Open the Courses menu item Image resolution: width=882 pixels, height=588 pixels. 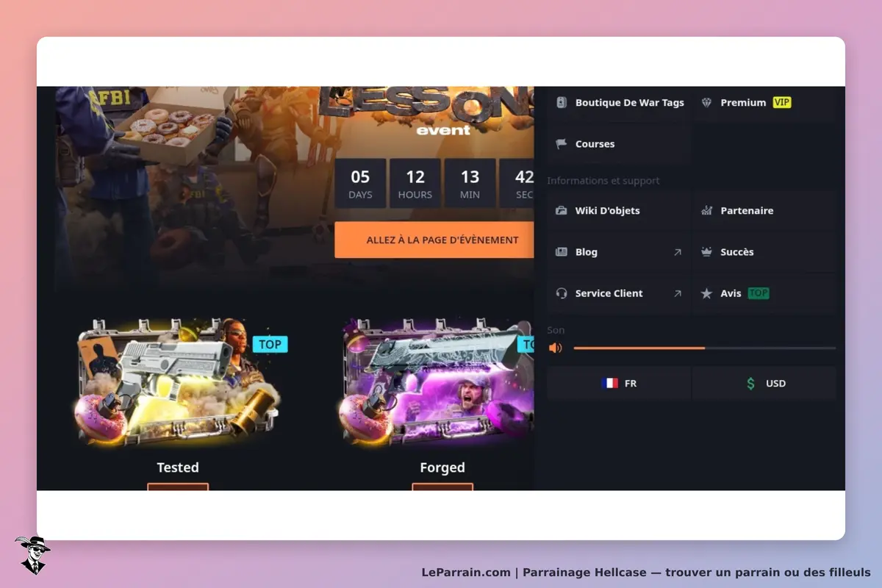coord(619,144)
